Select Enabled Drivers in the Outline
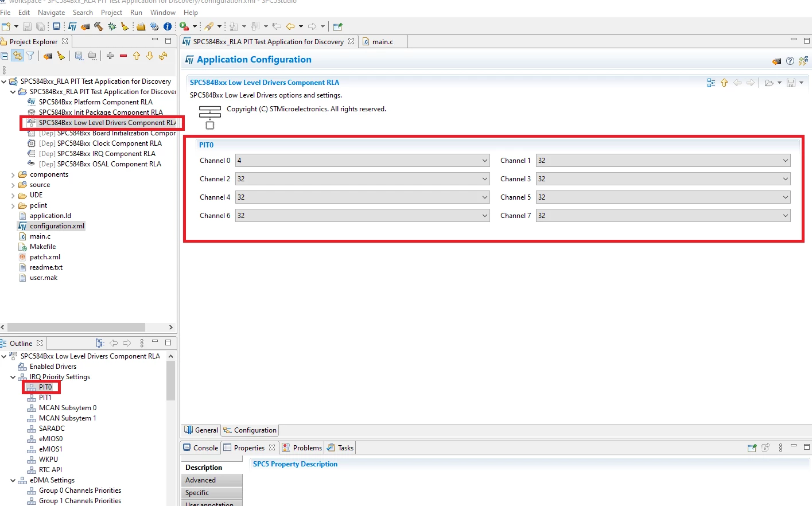 (53, 367)
